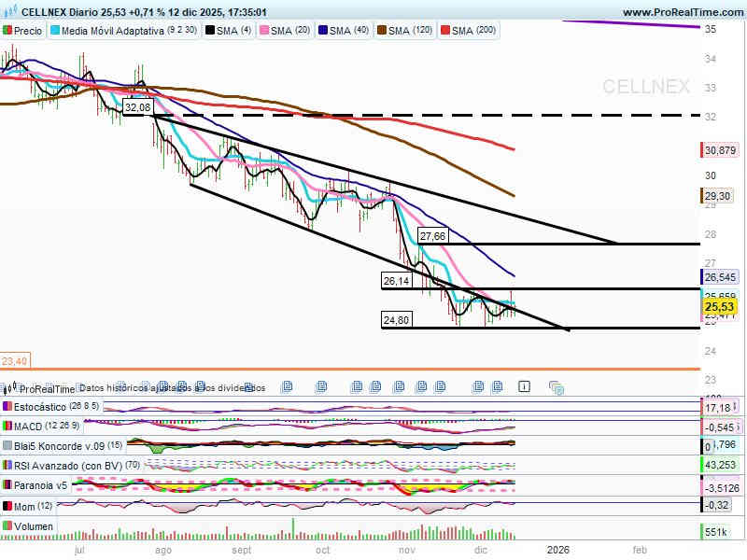
Task: Click the SMA (120) brown color swatch
Action: pos(382,31)
